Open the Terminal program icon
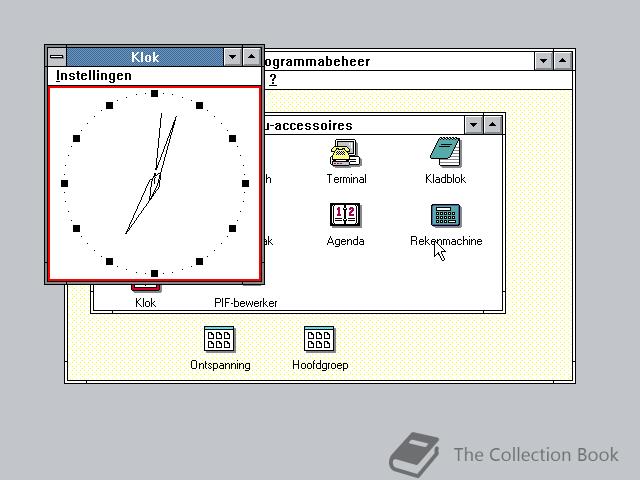The height and width of the screenshot is (480, 640). click(345, 153)
